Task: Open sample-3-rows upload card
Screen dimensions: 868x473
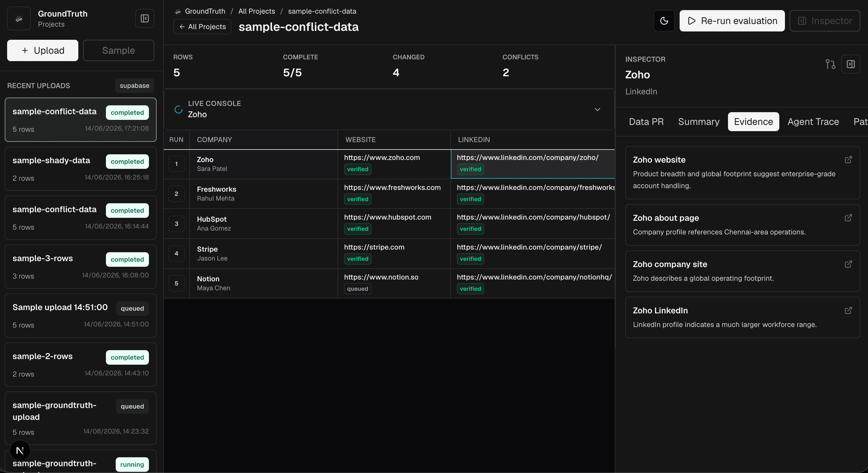Action: pyautogui.click(x=80, y=266)
